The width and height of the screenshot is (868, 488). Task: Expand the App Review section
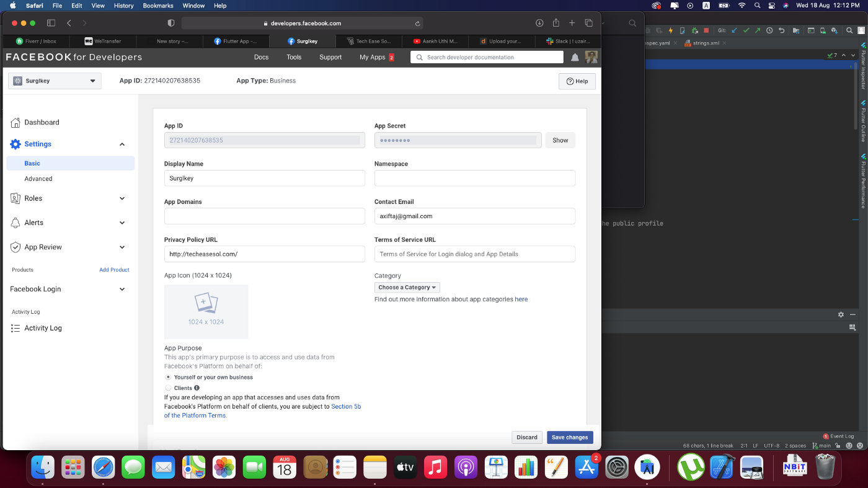tap(122, 247)
